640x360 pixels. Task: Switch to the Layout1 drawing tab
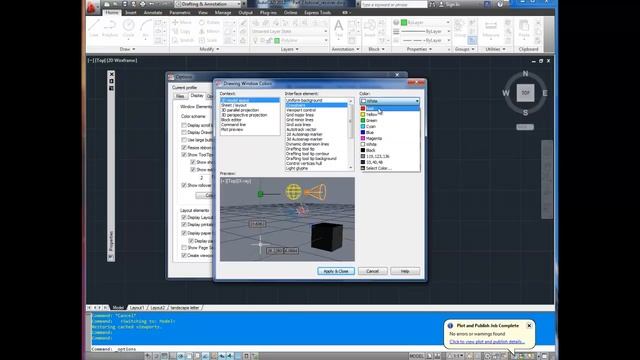(137, 308)
